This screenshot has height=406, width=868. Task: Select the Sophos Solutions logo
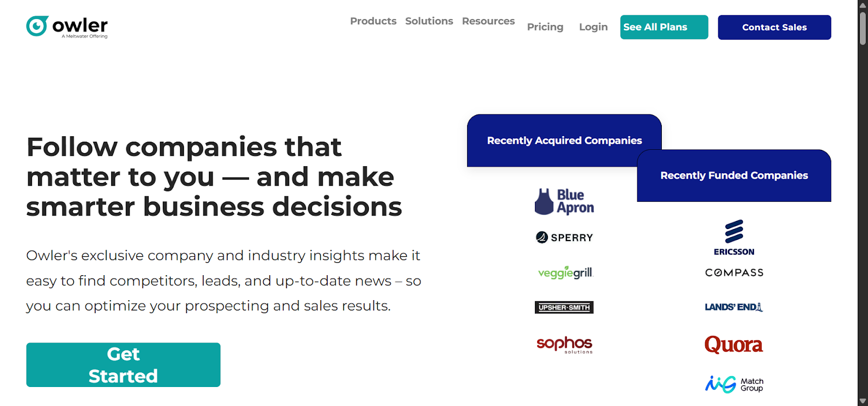564,345
